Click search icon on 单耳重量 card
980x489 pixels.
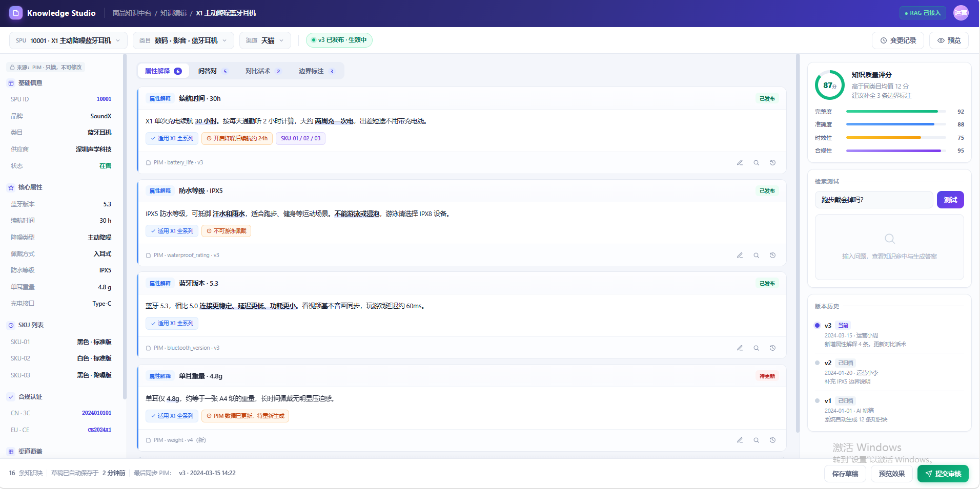[756, 440]
